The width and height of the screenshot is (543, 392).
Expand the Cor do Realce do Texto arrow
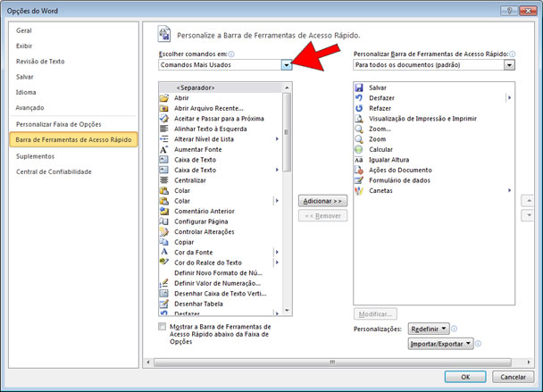click(277, 263)
